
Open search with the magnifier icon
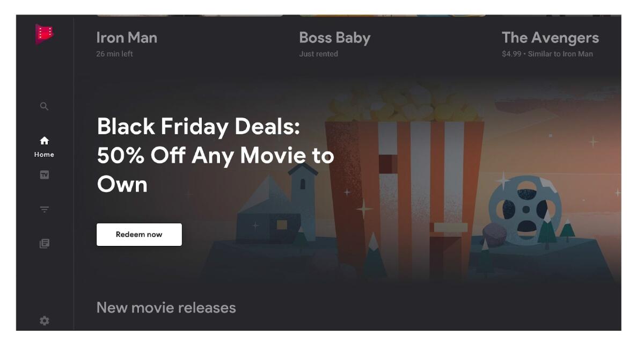point(45,106)
